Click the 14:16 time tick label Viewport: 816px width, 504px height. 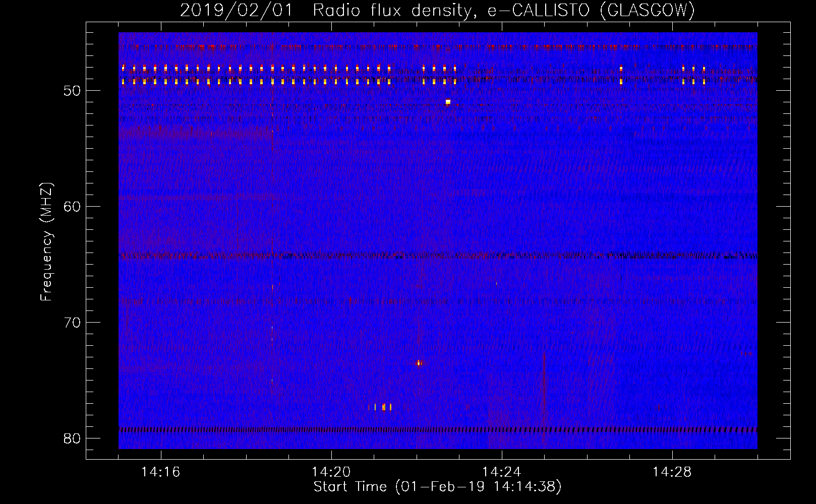pos(161,472)
